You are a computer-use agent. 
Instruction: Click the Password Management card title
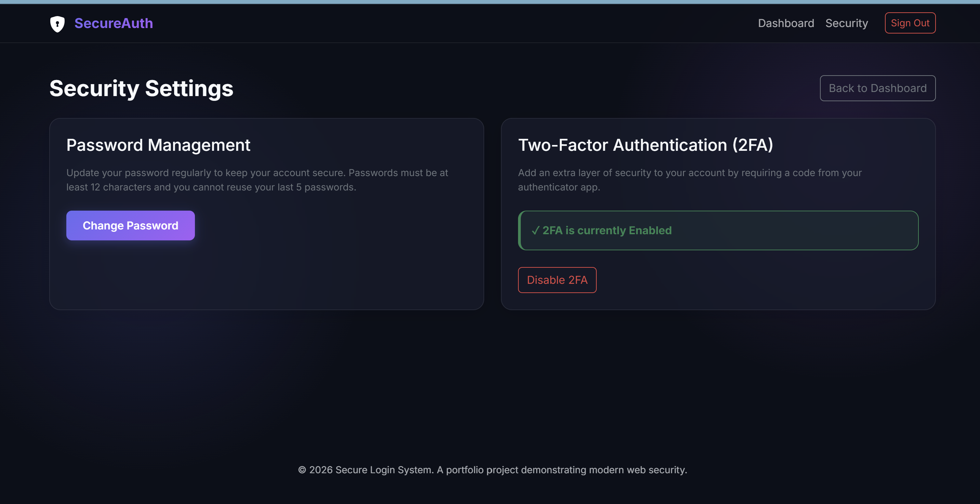(158, 145)
